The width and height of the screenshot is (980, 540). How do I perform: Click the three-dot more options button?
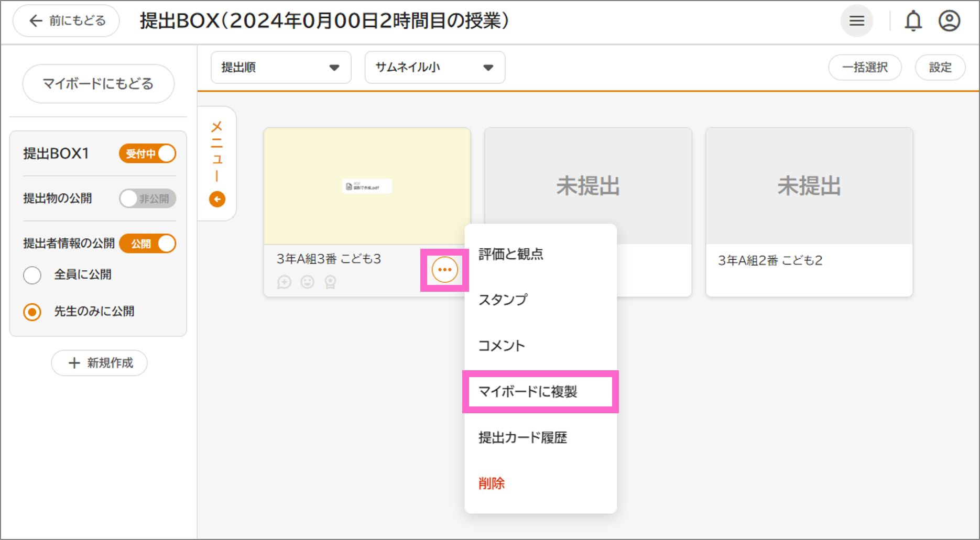tap(444, 270)
